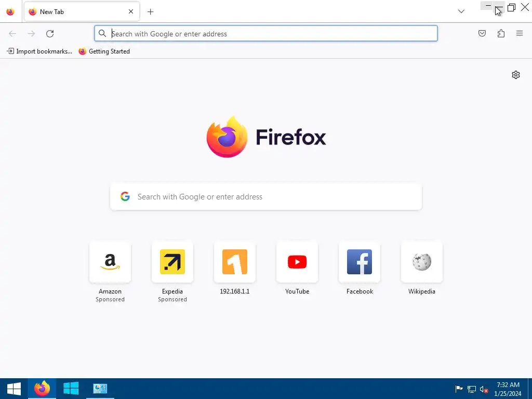Close the Firefox window
This screenshot has height=399, width=532.
tap(525, 7)
